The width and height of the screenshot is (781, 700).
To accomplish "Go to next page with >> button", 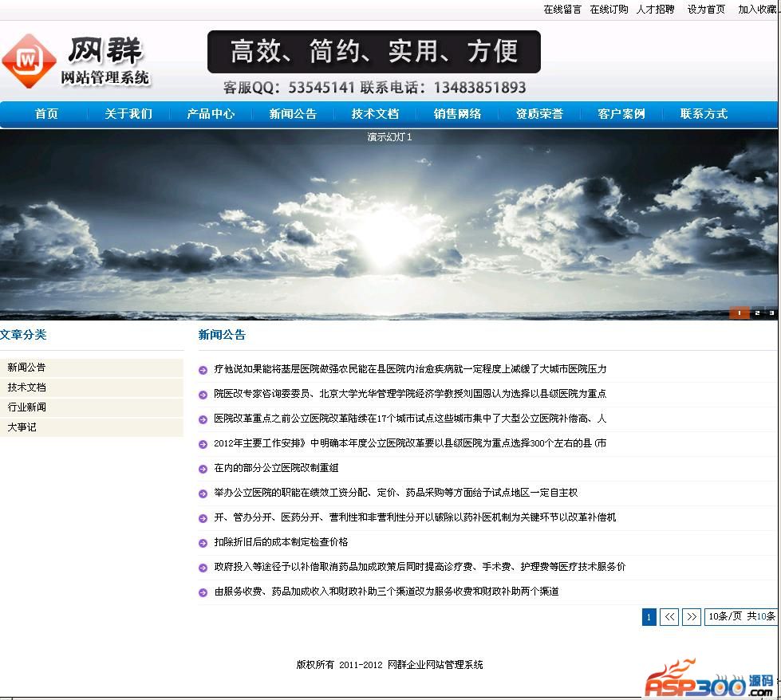I will click(692, 617).
